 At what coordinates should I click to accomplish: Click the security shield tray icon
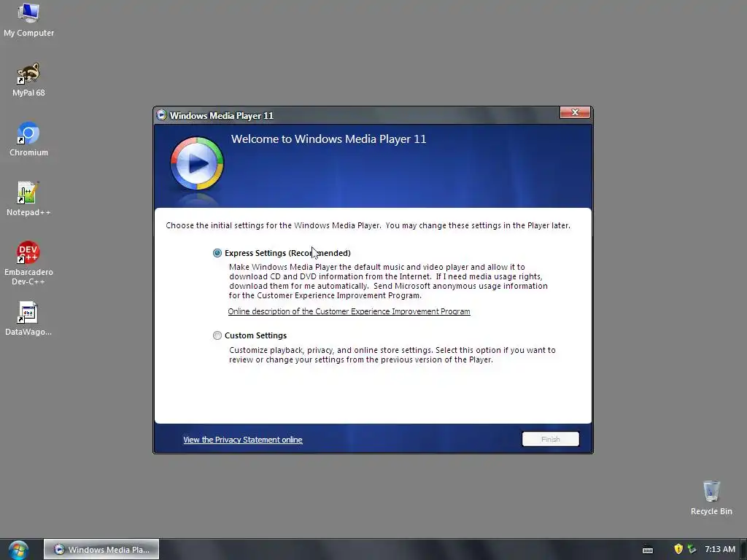tap(678, 549)
